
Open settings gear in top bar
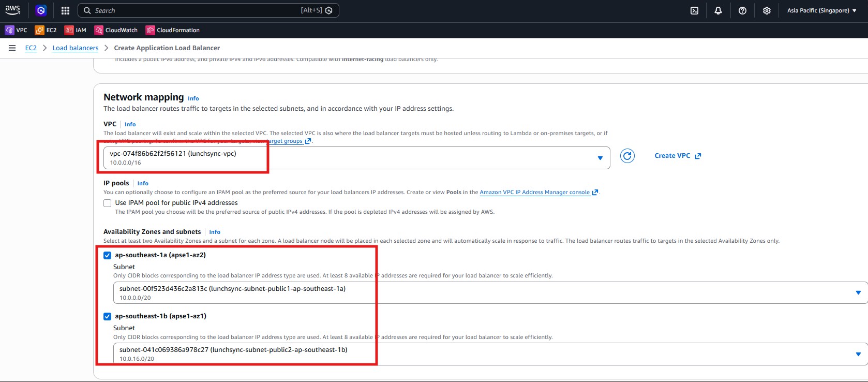[767, 10]
